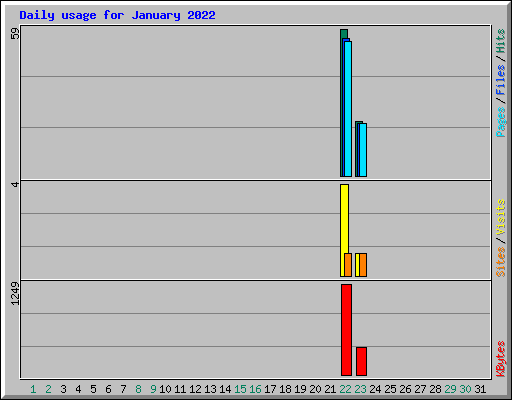Click day label 6 on the x-axis
Screen dimensions: 512x400
click(x=108, y=389)
